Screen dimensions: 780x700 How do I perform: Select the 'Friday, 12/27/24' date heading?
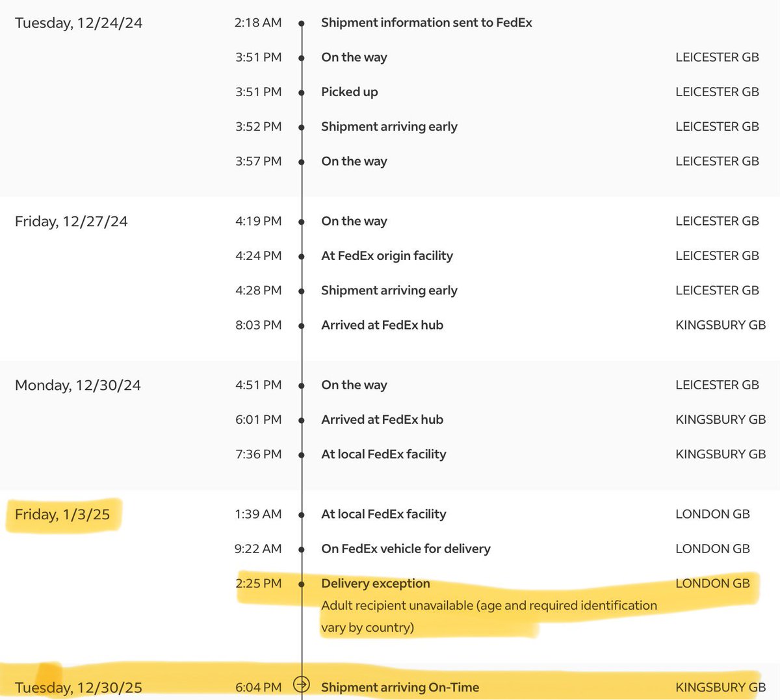[x=71, y=222]
